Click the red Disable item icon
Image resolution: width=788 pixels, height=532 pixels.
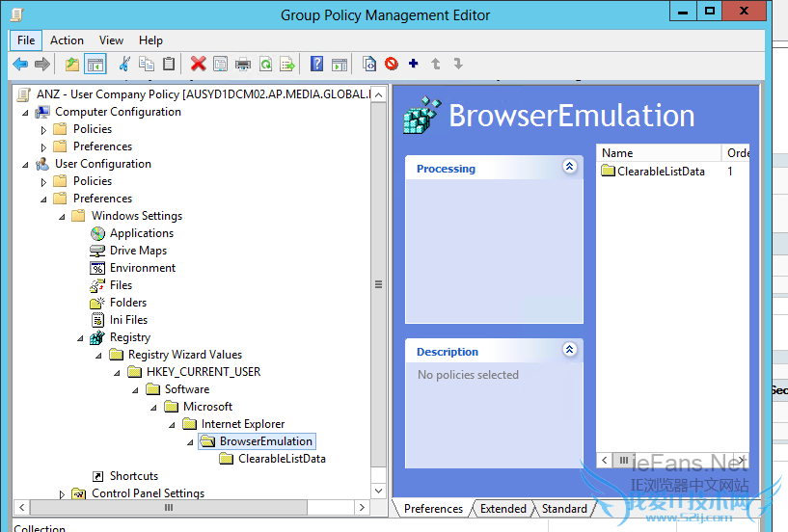coord(392,64)
